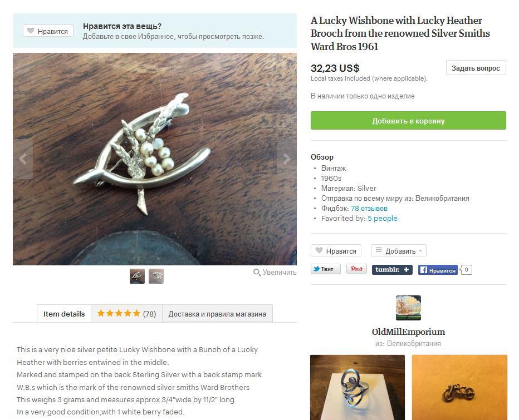Viewport: 519px width, 420px height.
Task: Click the Увеличить magnifier to zoom image
Action: click(x=275, y=273)
